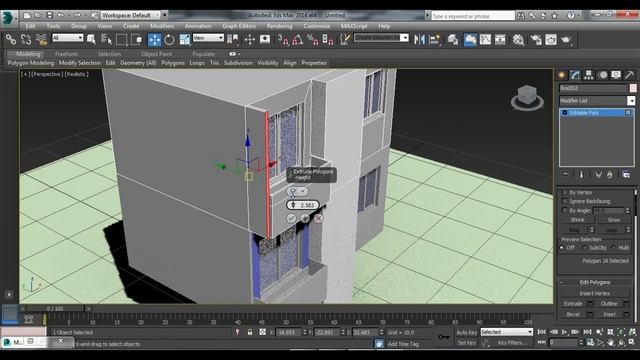
Task: Click the Grow selection button
Action: point(613,220)
